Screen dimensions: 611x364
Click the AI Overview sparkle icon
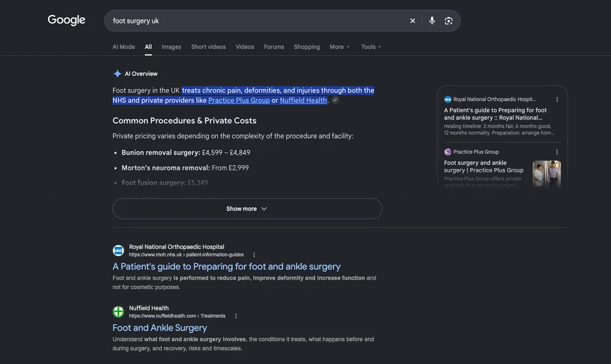(117, 73)
